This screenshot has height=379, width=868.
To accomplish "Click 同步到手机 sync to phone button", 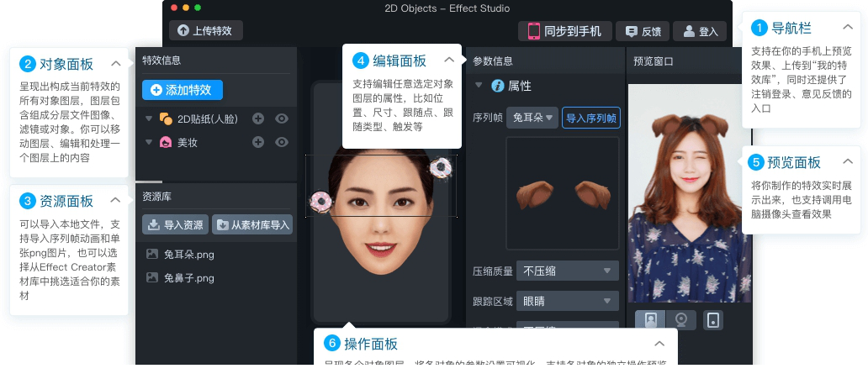I will click(564, 31).
